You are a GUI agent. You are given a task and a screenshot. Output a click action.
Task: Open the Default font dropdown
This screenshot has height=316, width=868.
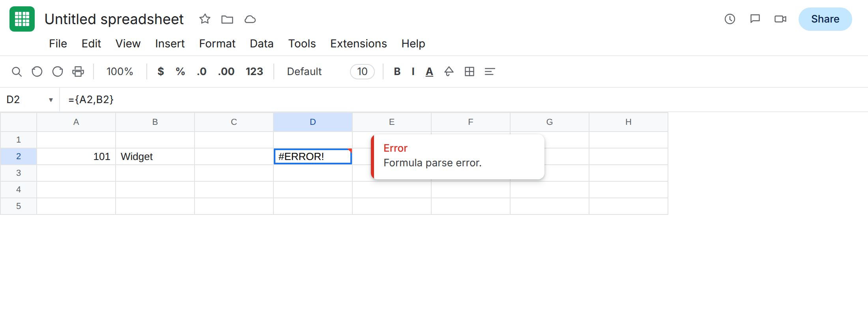pos(304,71)
